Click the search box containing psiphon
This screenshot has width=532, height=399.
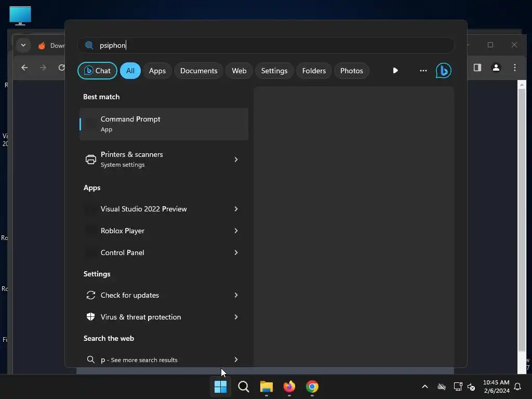[265, 45]
